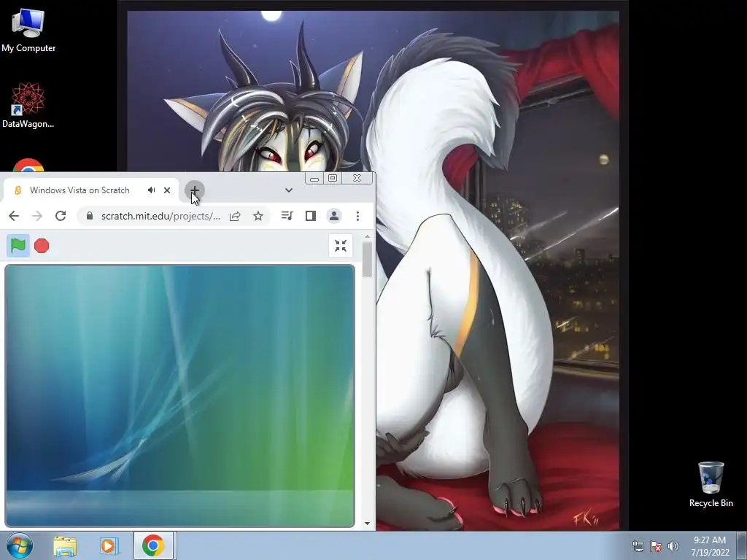Expand the tab search dropdown arrow
This screenshot has height=560, width=747.
289,190
